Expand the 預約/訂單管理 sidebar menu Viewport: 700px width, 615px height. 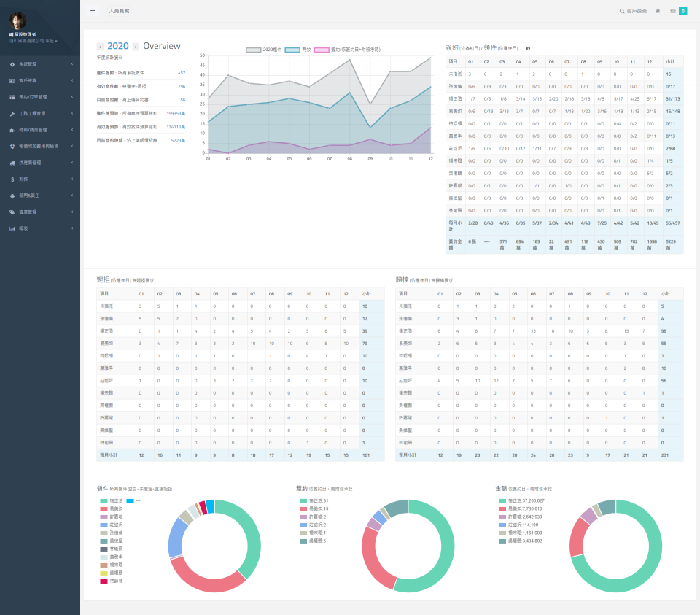tap(40, 97)
